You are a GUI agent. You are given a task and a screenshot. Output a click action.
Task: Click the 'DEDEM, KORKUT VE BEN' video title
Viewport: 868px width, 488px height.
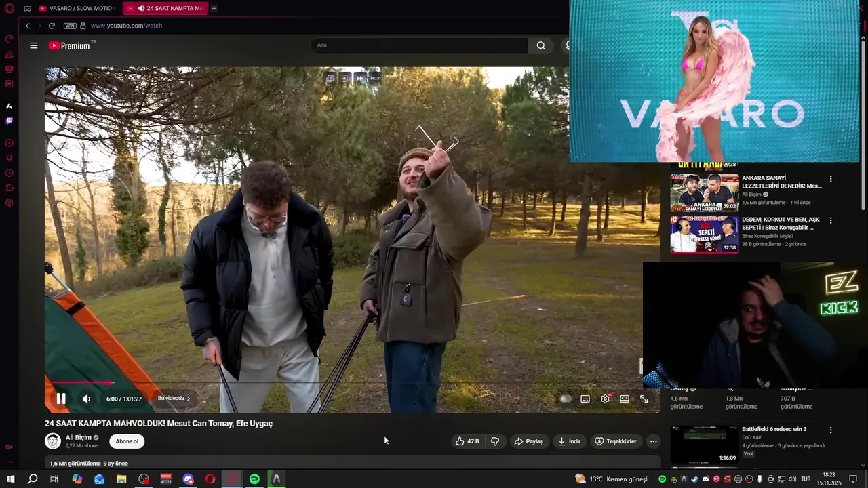tap(781, 224)
